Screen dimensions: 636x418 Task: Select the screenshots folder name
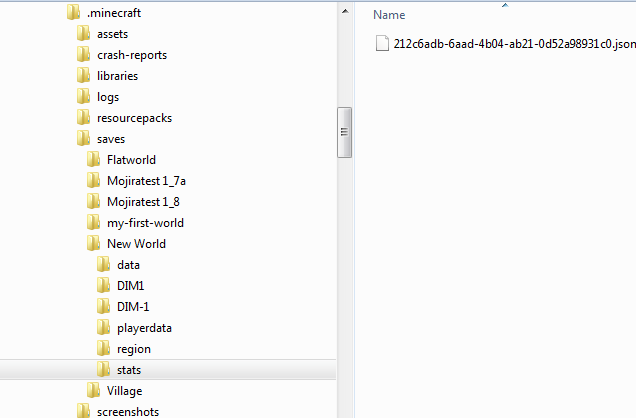point(128,412)
